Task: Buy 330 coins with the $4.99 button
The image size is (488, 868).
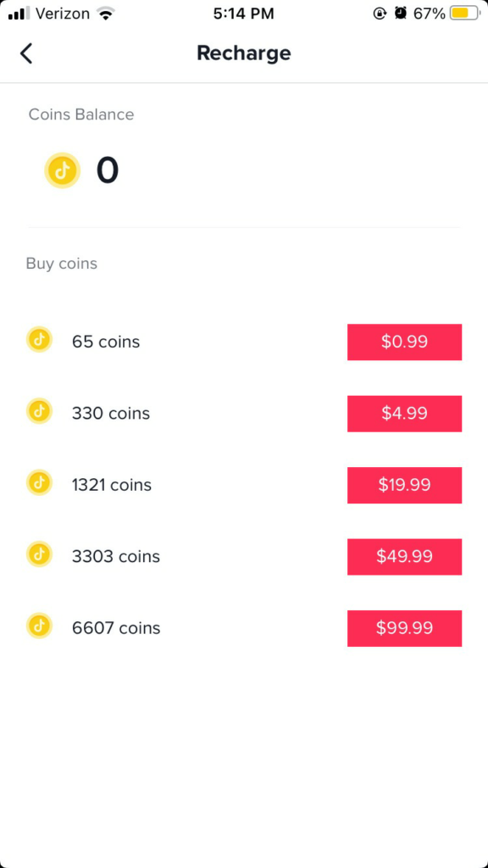Action: [x=404, y=413]
